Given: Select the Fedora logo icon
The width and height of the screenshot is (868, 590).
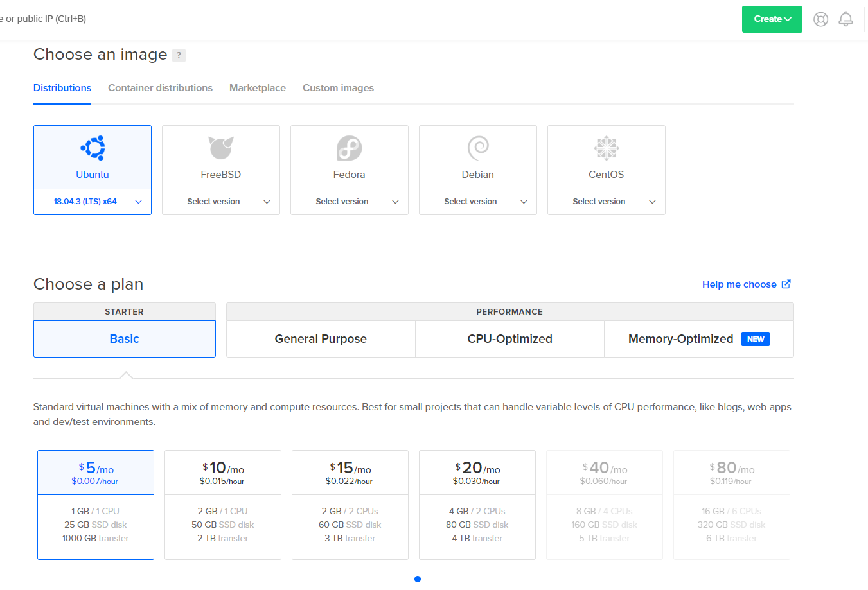Looking at the screenshot, I should (x=350, y=148).
